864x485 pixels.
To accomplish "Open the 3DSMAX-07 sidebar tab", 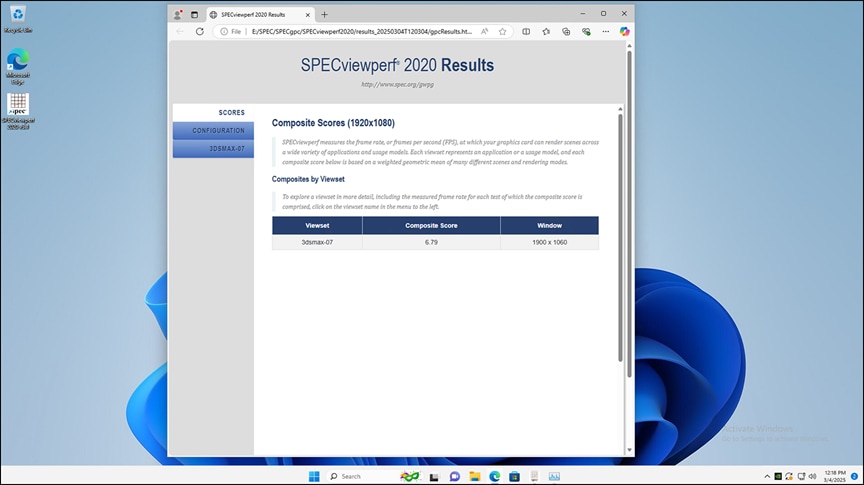I will [213, 149].
